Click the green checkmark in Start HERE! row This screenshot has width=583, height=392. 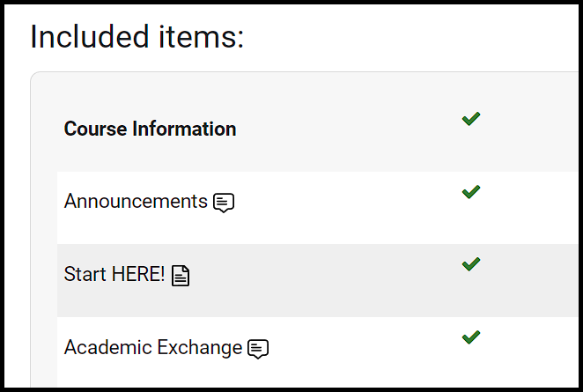click(471, 264)
